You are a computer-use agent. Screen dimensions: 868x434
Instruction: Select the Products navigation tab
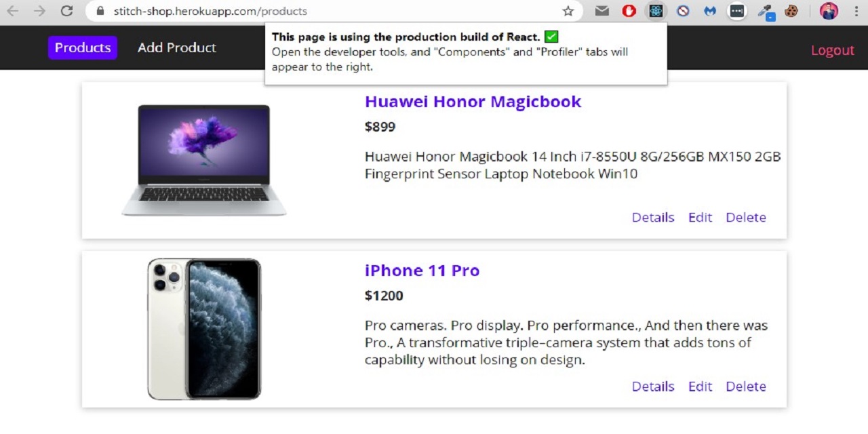pos(83,47)
